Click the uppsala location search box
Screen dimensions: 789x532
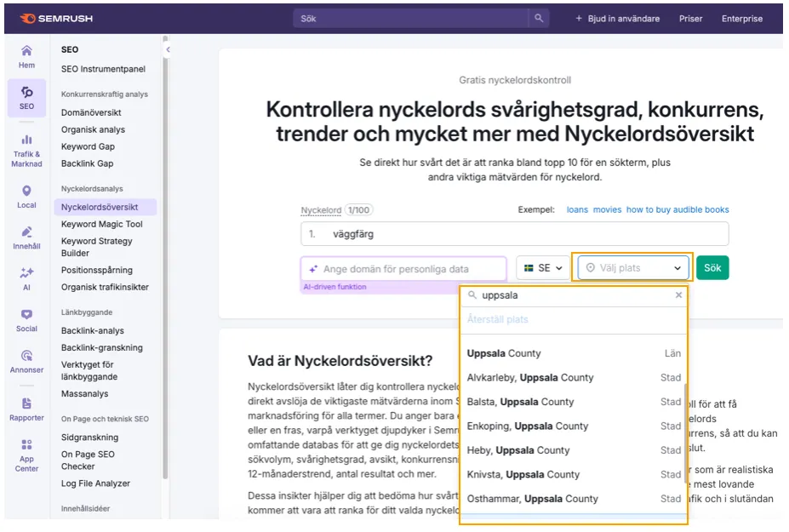[x=574, y=295]
